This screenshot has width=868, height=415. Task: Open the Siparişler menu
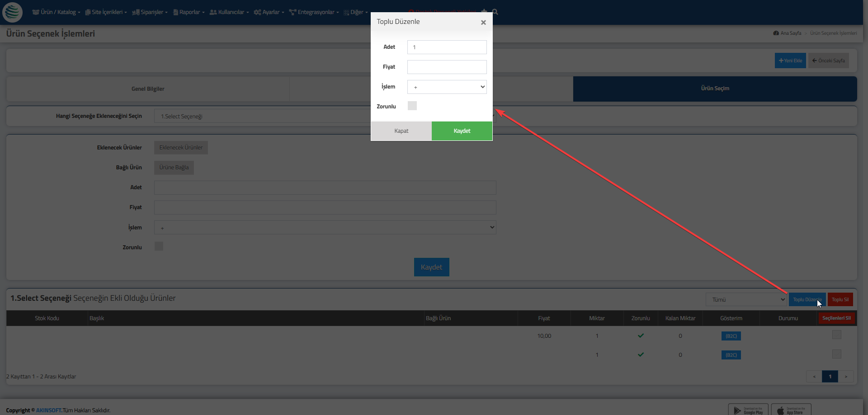coord(150,12)
